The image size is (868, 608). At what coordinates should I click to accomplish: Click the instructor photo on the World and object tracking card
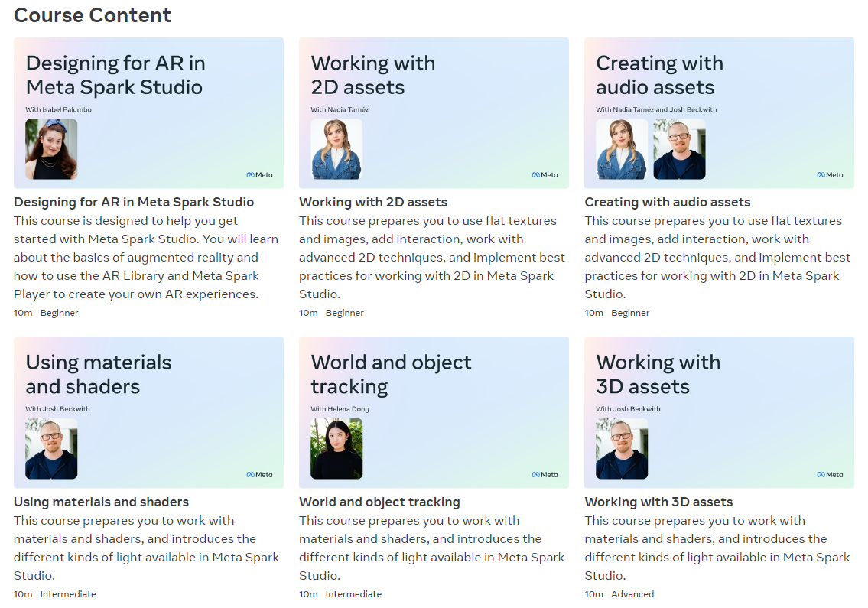(336, 448)
